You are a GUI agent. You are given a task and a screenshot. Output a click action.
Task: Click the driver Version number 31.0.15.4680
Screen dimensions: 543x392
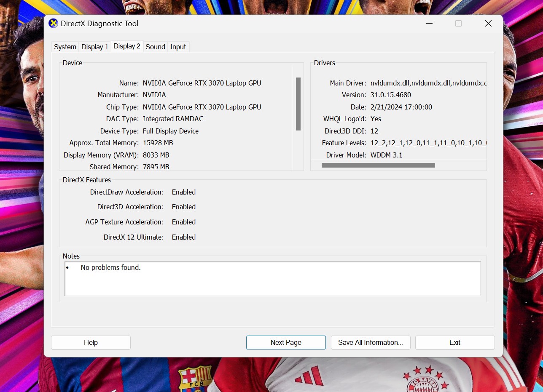[390, 95]
